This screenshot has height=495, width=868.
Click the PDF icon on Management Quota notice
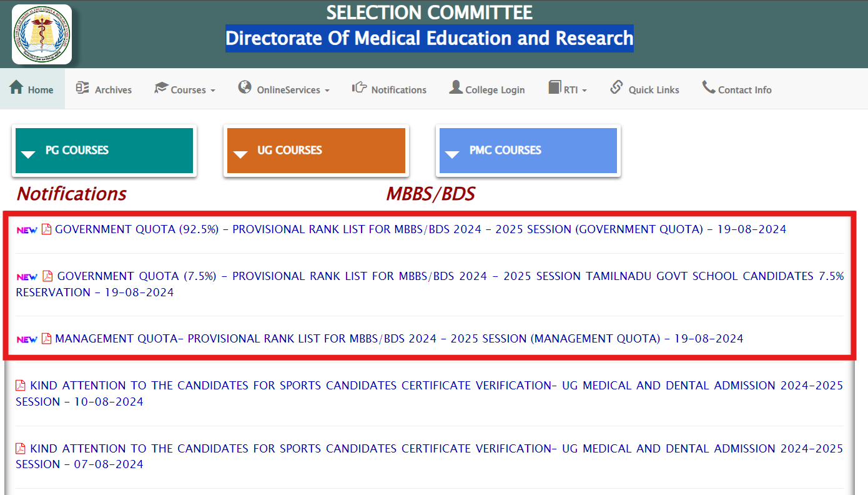coord(46,338)
